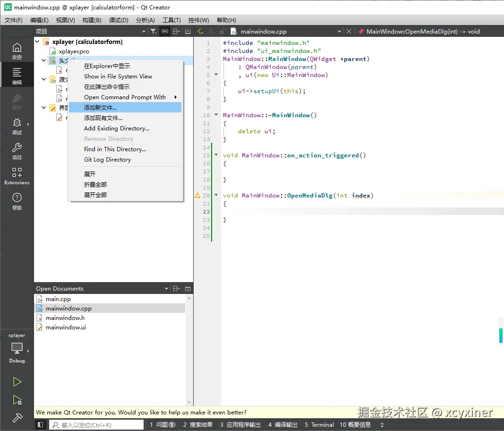Open mainwindow.ui in Open Documents
This screenshot has height=431, width=504.
point(66,328)
